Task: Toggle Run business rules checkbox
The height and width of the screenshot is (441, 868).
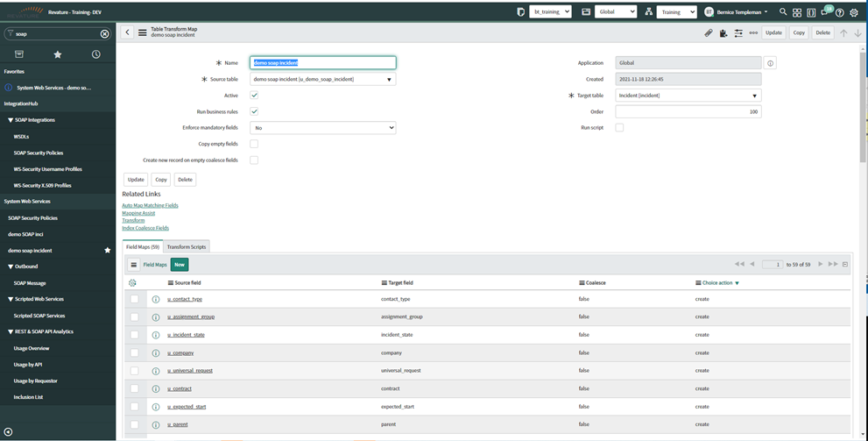Action: (254, 111)
